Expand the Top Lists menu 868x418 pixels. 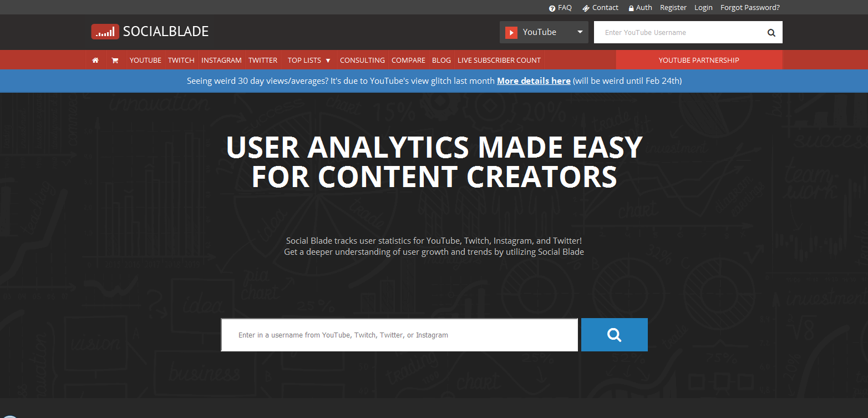point(309,60)
